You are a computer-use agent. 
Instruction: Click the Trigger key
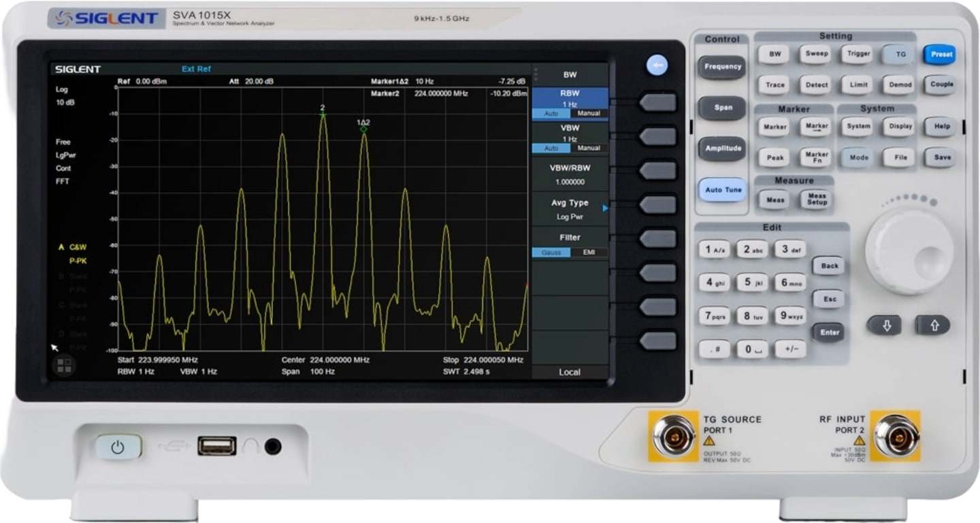point(857,54)
